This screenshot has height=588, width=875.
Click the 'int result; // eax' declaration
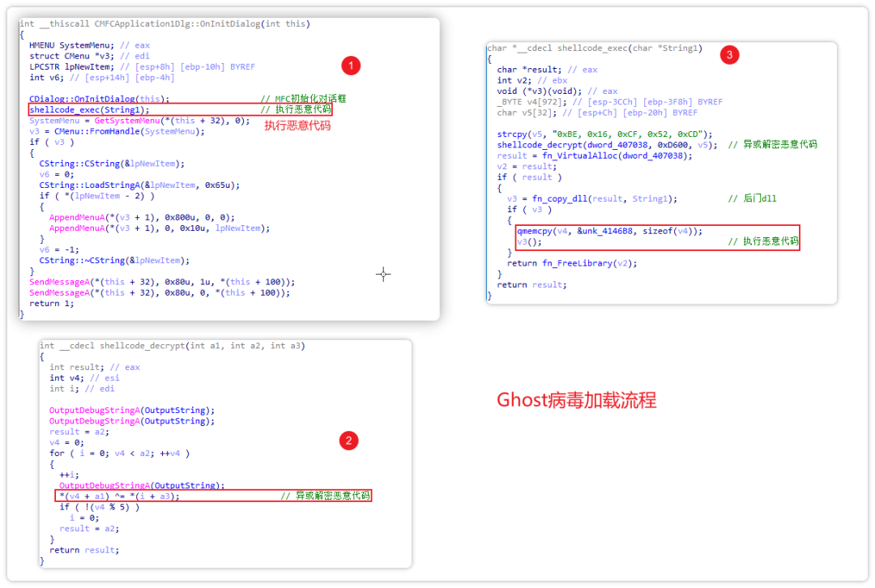tap(94, 367)
